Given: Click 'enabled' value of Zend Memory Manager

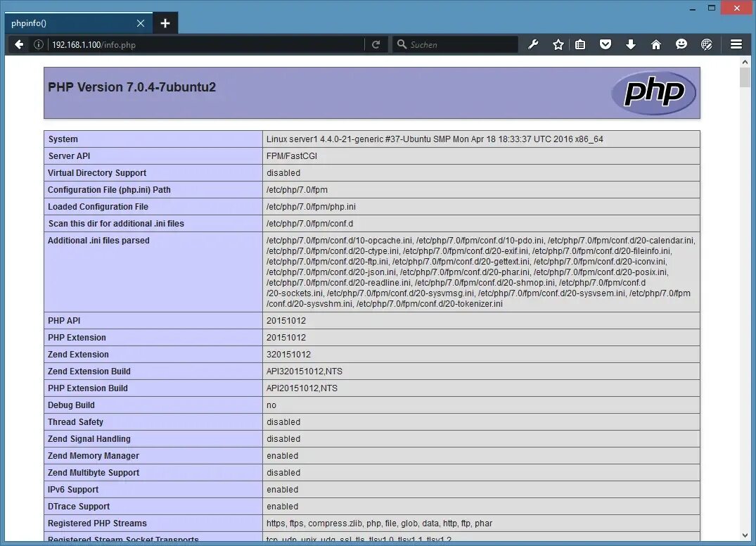Looking at the screenshot, I should [283, 456].
